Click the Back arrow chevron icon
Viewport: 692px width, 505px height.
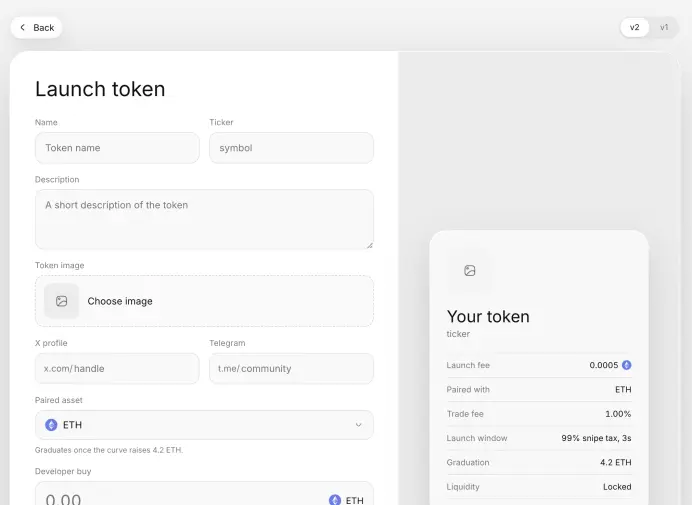pos(23,27)
